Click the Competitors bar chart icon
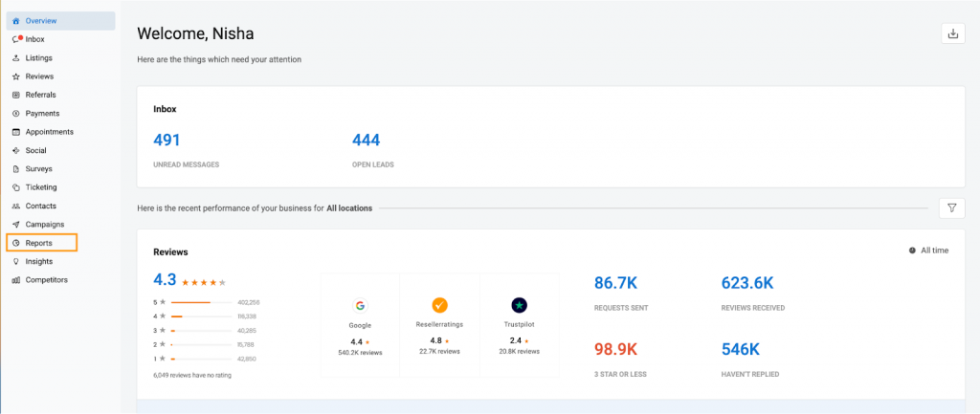The height and width of the screenshot is (414, 980). [16, 280]
